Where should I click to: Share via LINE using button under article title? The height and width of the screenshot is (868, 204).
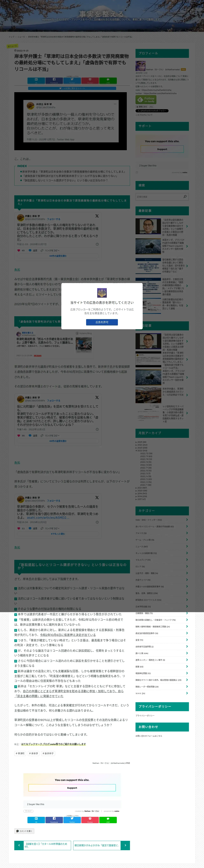pyautogui.click(x=108, y=81)
